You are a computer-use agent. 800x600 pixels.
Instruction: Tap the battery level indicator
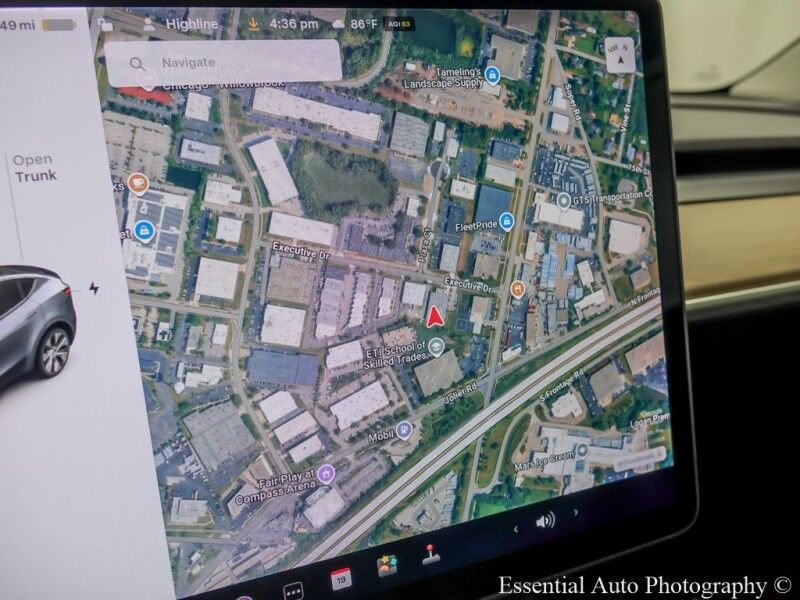pyautogui.click(x=56, y=24)
